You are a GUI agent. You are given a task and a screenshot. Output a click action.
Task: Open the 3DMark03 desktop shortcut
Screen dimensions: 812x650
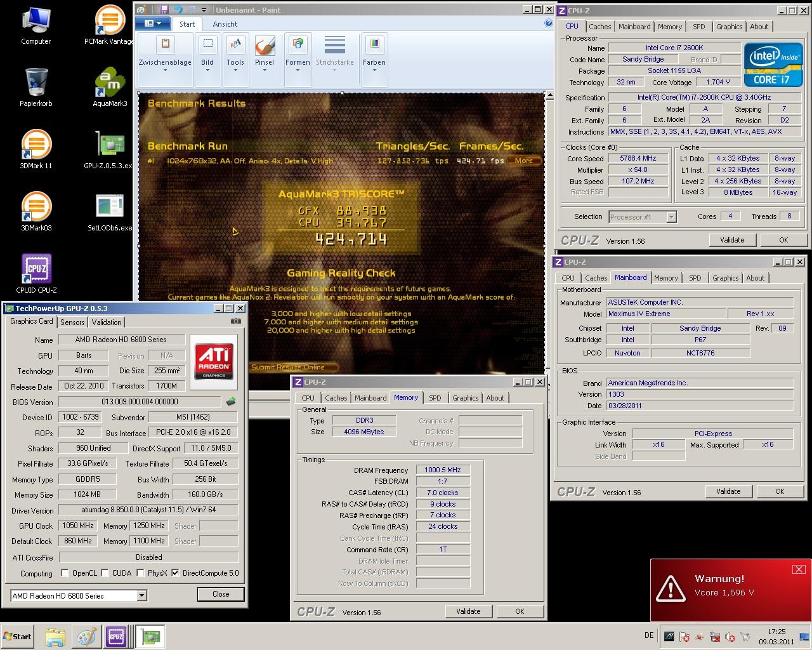(x=36, y=212)
